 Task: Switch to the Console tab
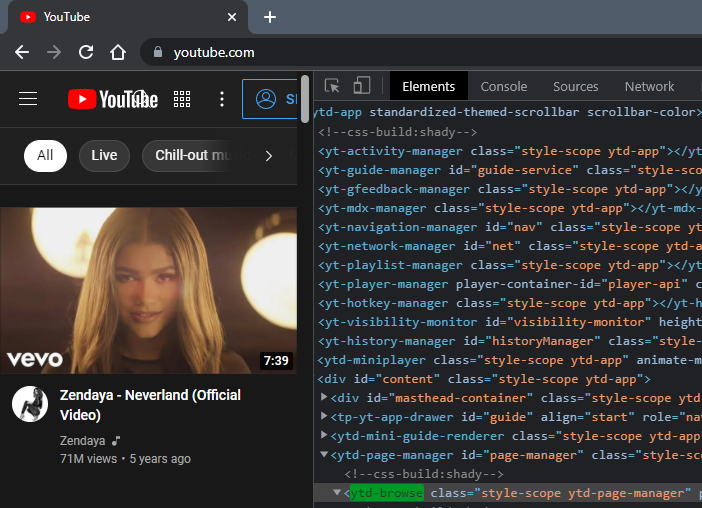(504, 86)
